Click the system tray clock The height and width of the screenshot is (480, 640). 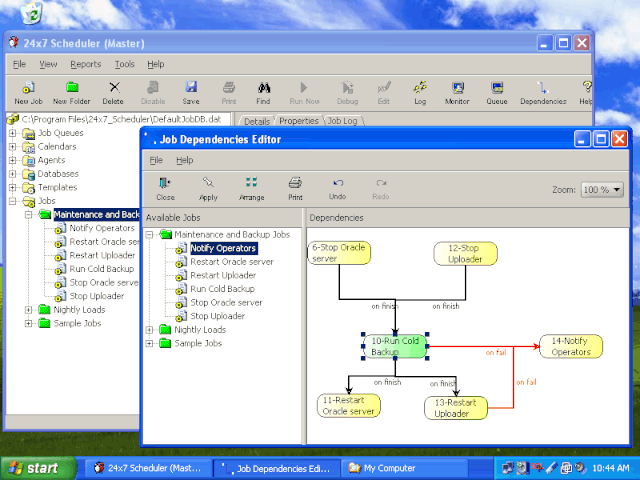611,468
